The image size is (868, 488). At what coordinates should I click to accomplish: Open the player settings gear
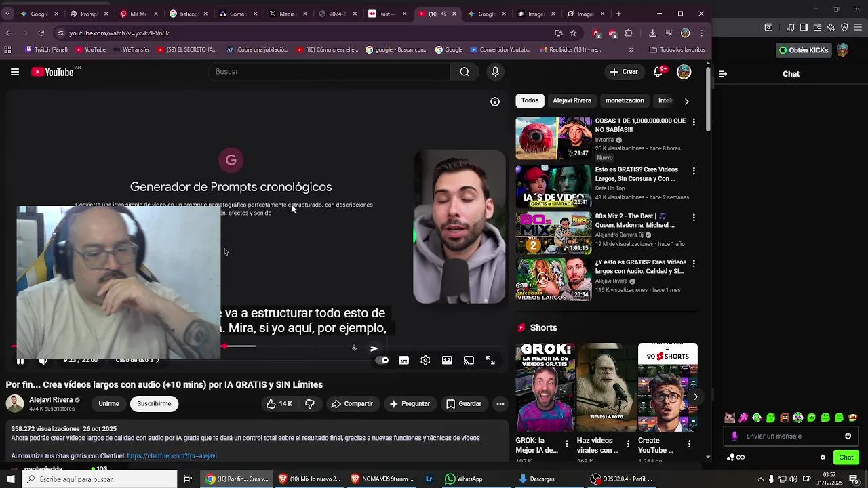pyautogui.click(x=425, y=361)
